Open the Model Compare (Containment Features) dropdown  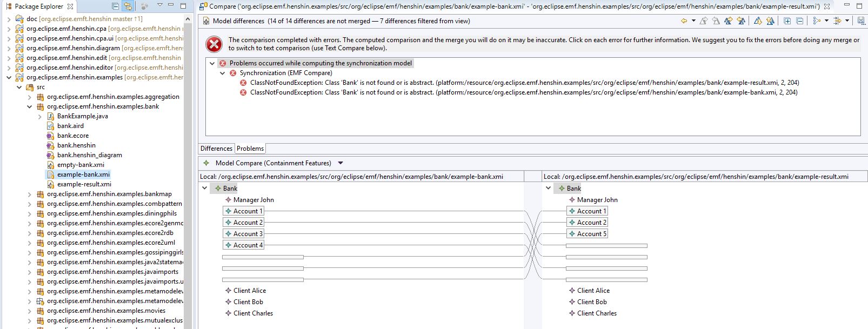click(x=340, y=163)
